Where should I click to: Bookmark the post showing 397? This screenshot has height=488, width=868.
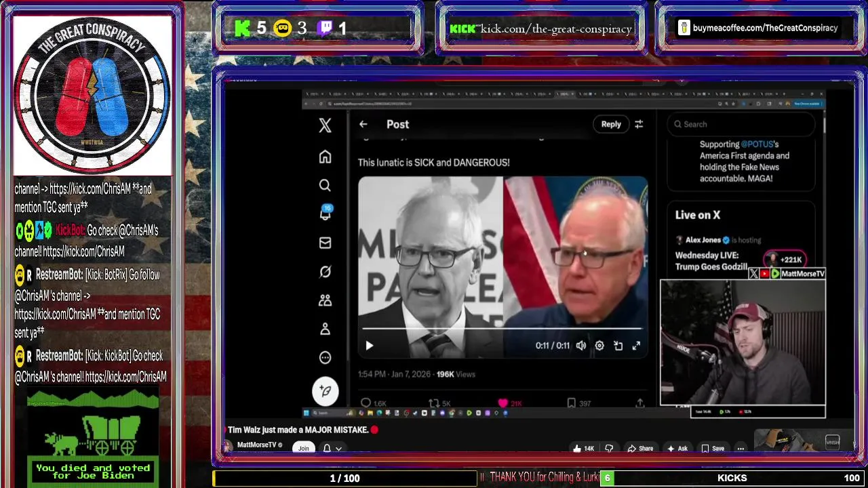point(578,403)
